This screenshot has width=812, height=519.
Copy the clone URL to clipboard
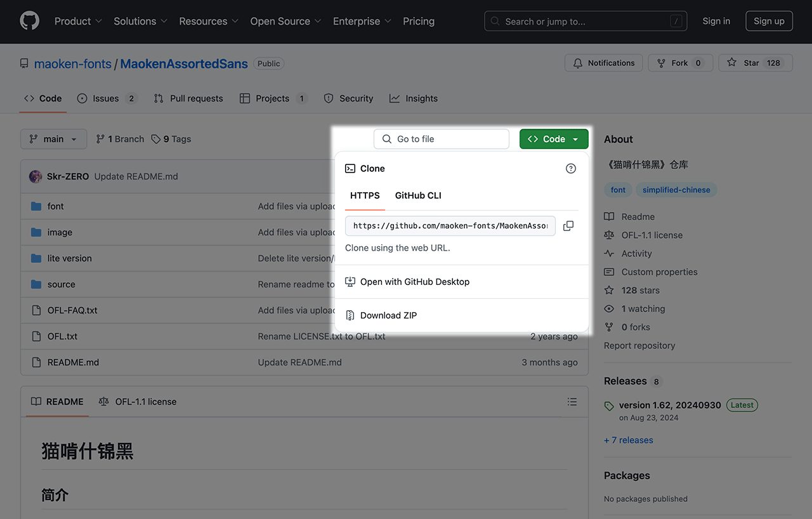point(568,226)
